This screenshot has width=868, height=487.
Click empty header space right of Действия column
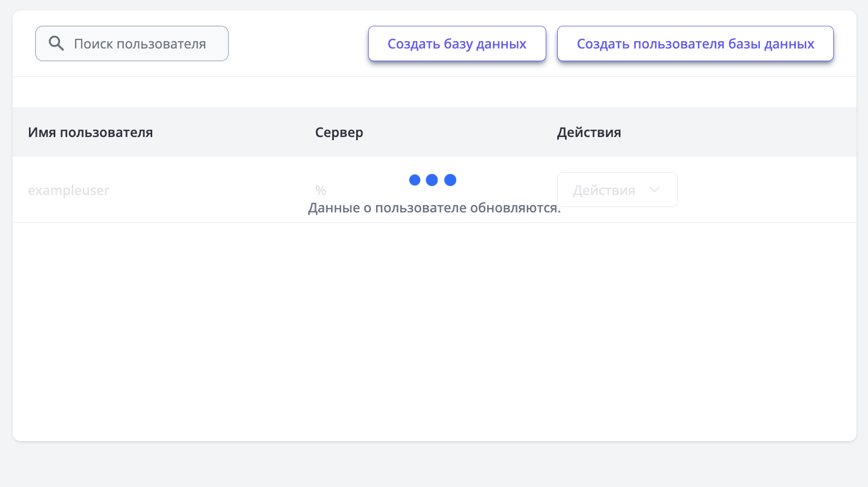point(737,132)
